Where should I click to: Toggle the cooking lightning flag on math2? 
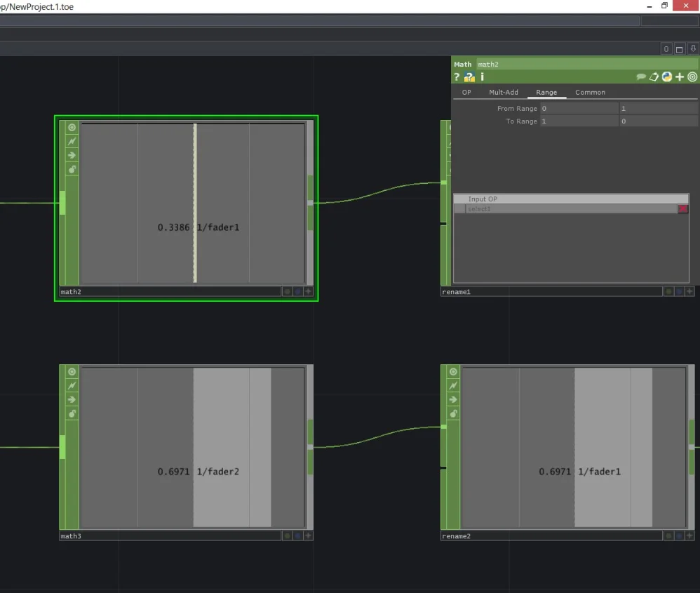[72, 142]
